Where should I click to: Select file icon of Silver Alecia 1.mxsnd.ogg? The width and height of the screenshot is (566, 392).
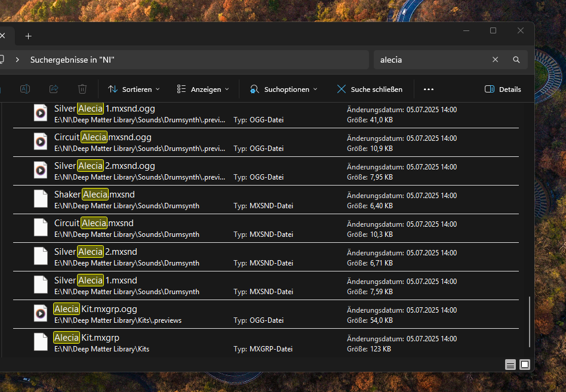coord(41,113)
